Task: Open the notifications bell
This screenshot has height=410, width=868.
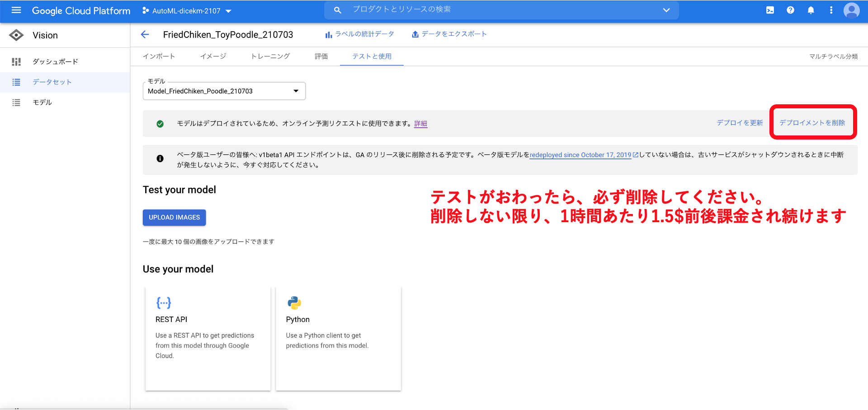Action: [x=811, y=10]
